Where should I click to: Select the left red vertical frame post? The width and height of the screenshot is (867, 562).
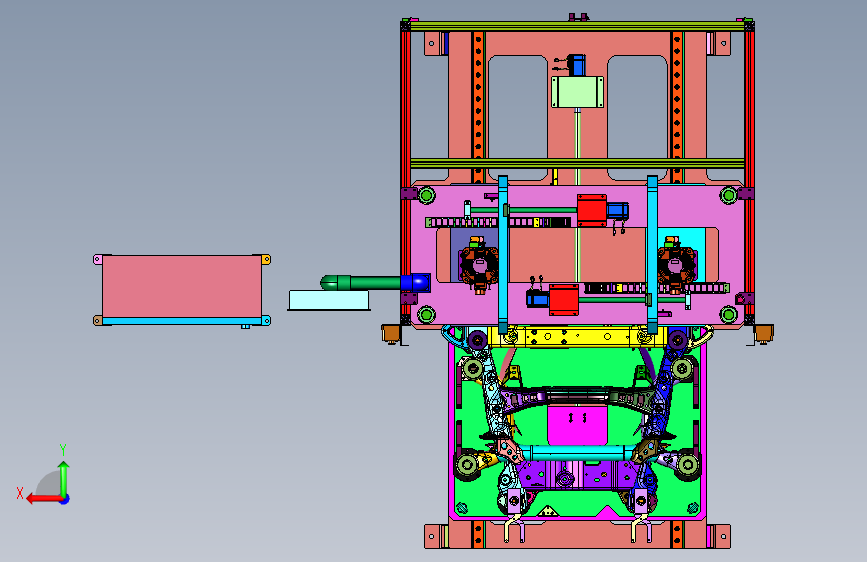click(406, 171)
